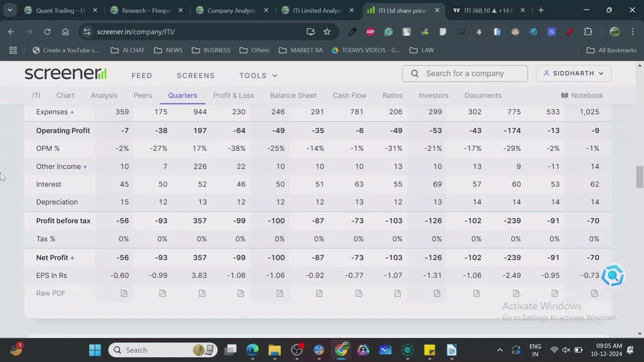Open Edge browser from taskbar

(x=252, y=350)
